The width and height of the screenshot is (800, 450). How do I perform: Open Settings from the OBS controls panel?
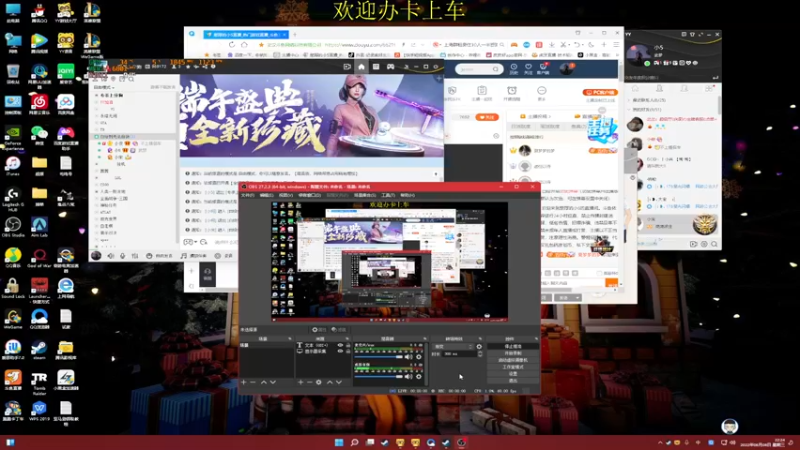513,373
